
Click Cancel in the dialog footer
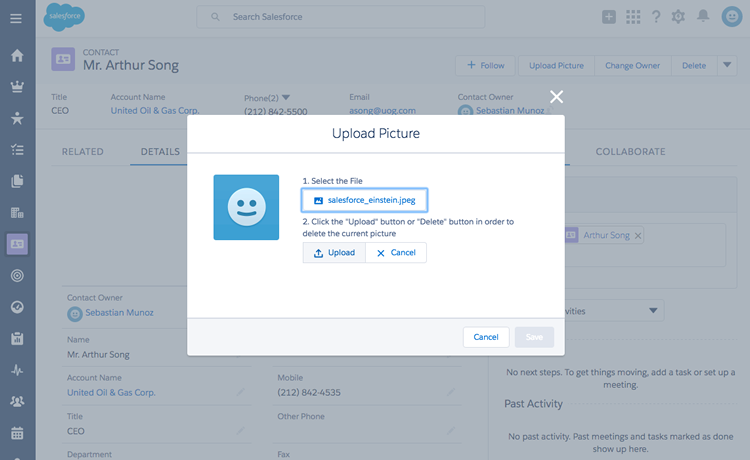pos(486,337)
